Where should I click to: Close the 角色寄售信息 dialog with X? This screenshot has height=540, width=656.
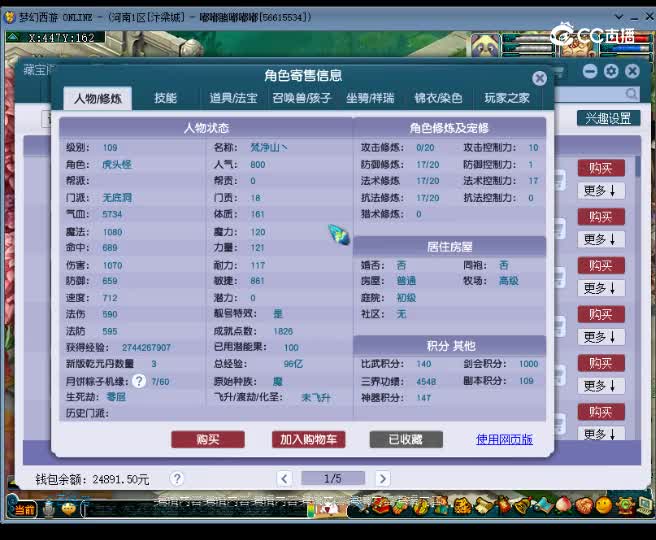[540, 78]
